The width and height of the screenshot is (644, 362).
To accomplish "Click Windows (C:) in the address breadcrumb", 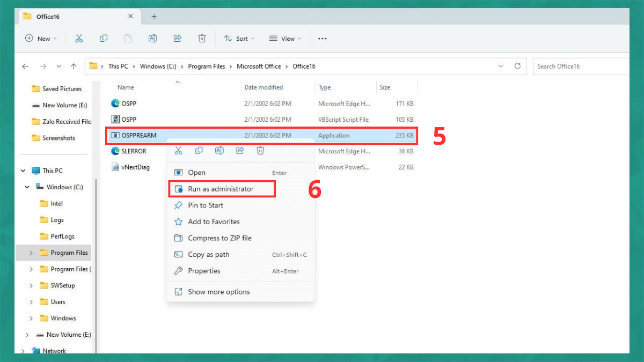I will (158, 67).
